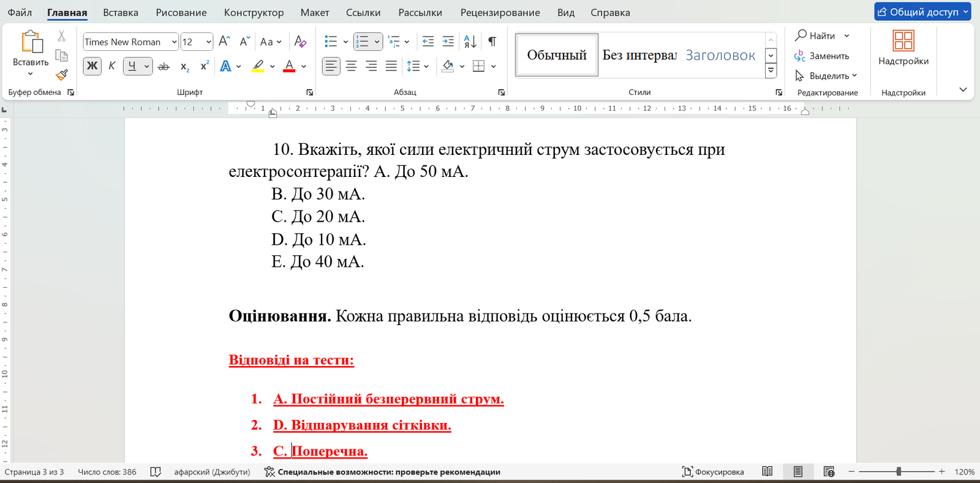Image resolution: width=980 pixels, height=483 pixels.
Task: Click the Общий доступ share button
Action: (x=922, y=12)
